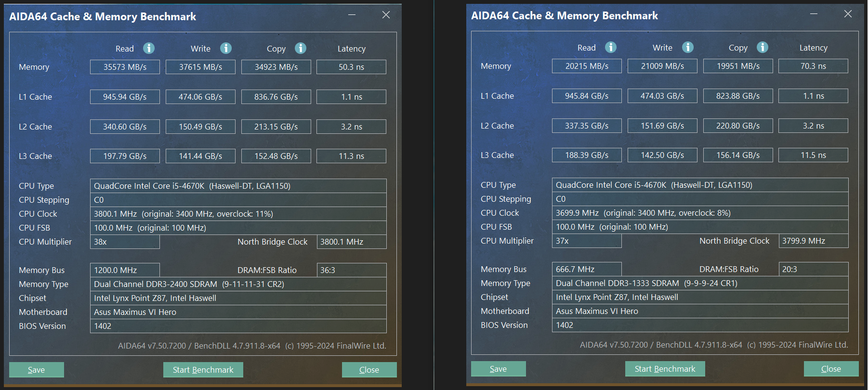This screenshot has height=390, width=868.
Task: Save results in the right window
Action: click(499, 369)
